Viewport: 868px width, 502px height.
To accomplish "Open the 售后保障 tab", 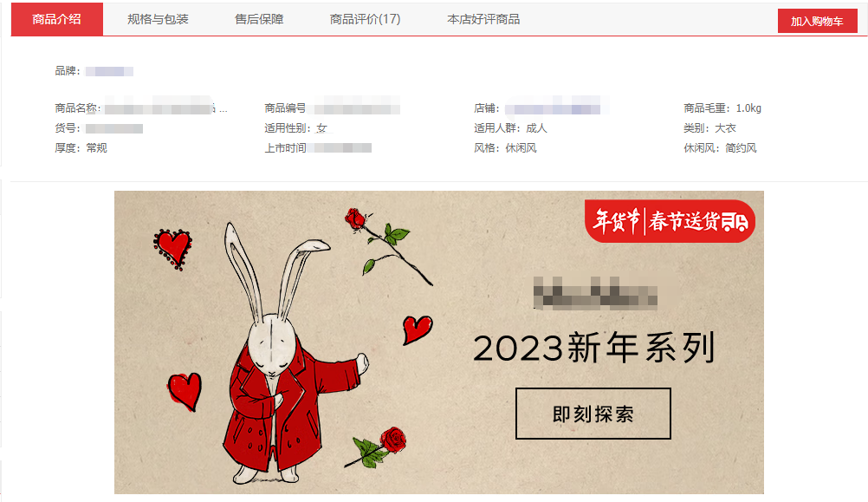I will coord(259,19).
